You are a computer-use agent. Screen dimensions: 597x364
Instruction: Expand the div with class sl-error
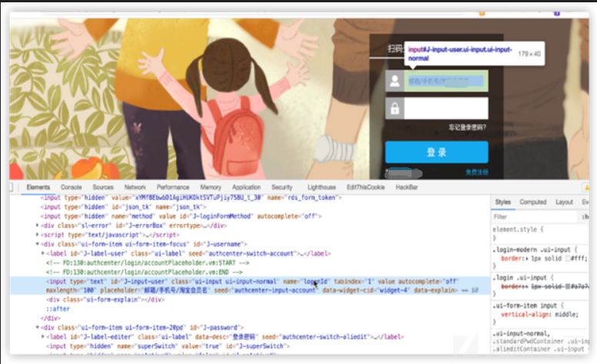coord(37,225)
